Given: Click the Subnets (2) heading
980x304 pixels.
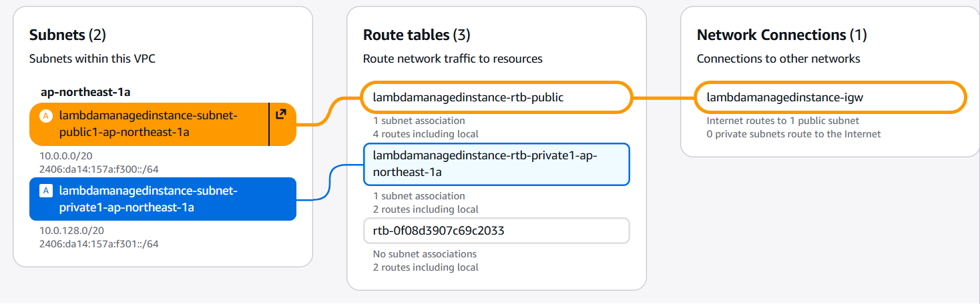Looking at the screenshot, I should [67, 35].
